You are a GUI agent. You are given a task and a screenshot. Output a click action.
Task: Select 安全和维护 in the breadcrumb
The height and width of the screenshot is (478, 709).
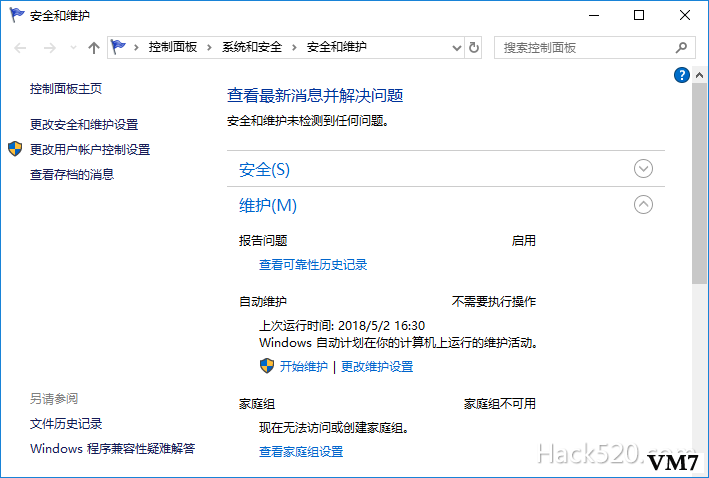pos(336,47)
